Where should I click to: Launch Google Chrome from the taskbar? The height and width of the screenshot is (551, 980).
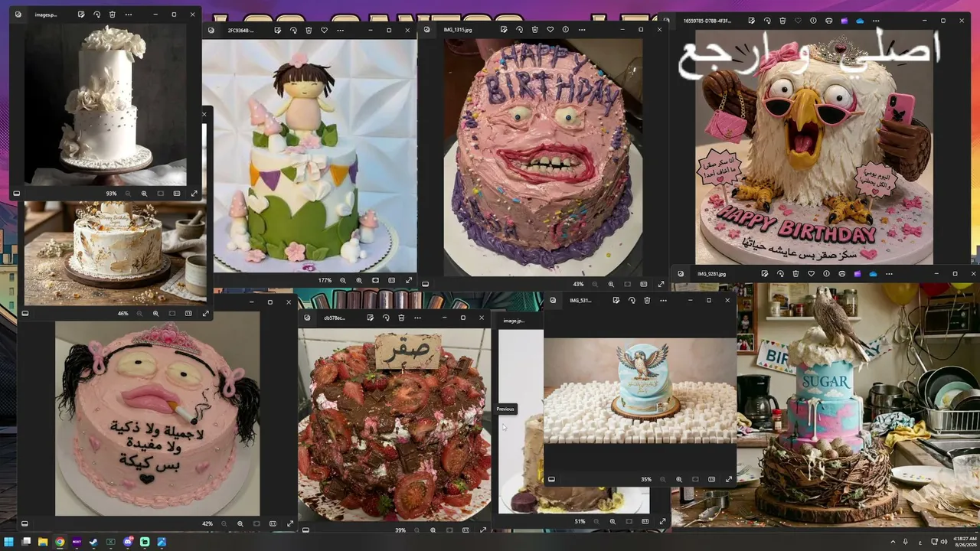click(60, 542)
